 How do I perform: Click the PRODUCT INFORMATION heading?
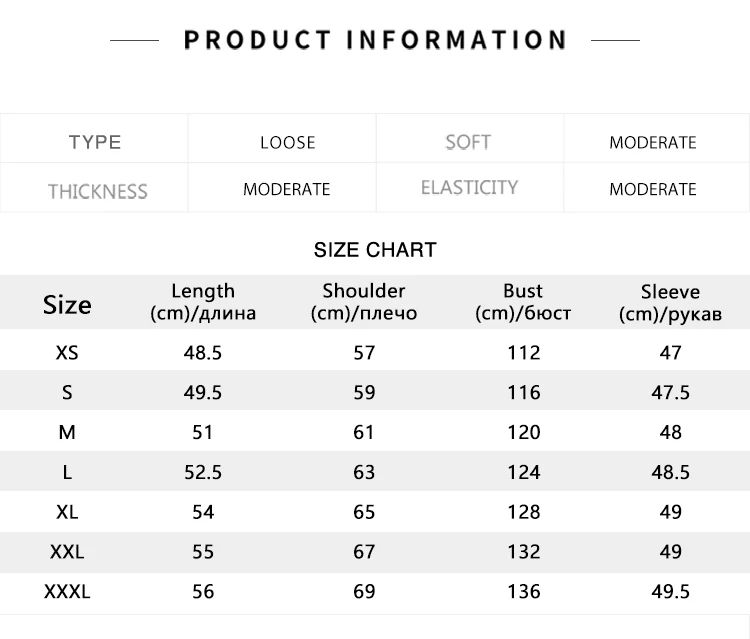375,40
